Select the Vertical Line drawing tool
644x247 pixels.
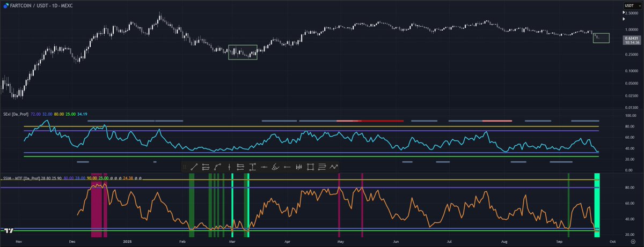[229, 167]
